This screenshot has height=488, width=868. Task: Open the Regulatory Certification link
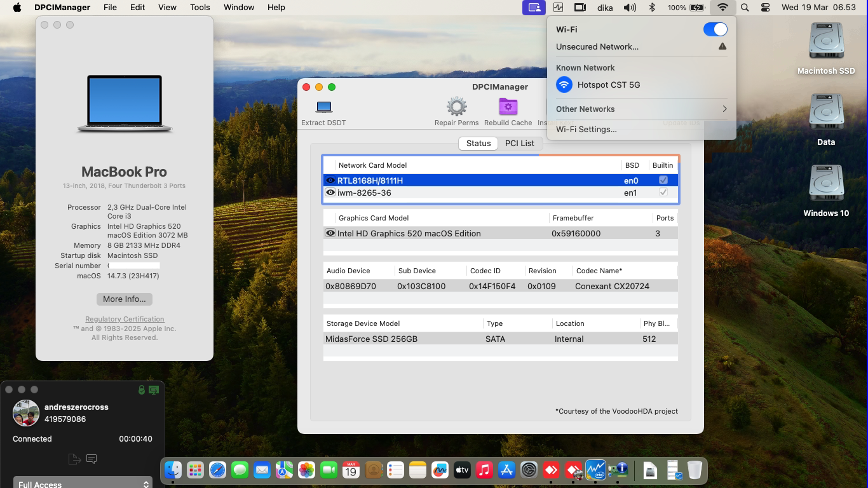[124, 319]
